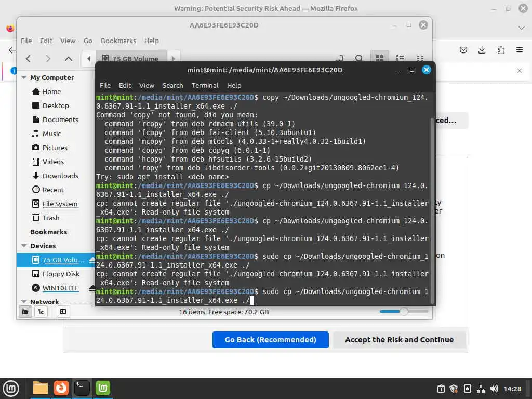Open the file manager View menu
The height and width of the screenshot is (399, 532).
[68, 41]
